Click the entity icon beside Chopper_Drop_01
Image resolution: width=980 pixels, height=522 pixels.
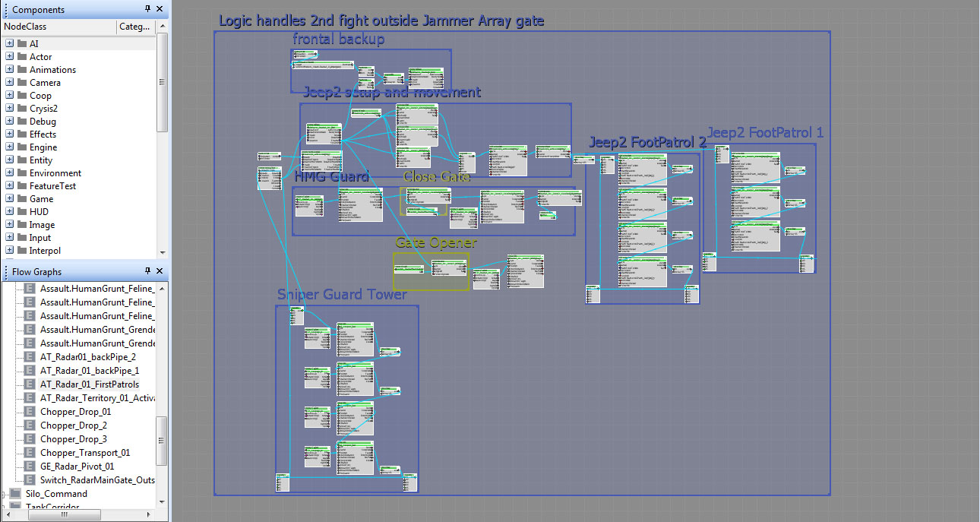pyautogui.click(x=30, y=412)
